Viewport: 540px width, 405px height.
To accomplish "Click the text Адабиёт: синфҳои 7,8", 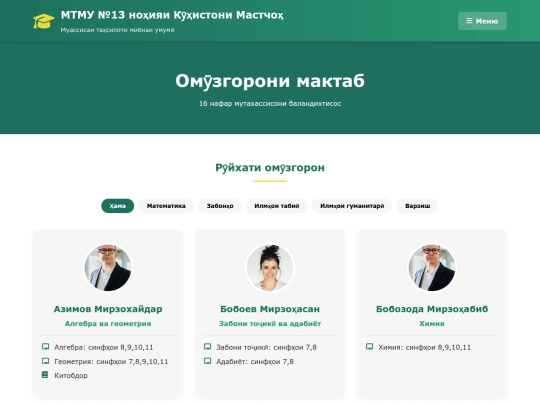I will coord(255,362).
